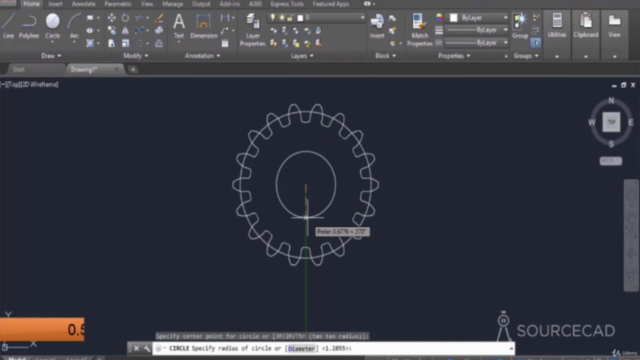The width and height of the screenshot is (640, 360).
Task: Use the Trim tool
Action: pyautogui.click(x=139, y=18)
